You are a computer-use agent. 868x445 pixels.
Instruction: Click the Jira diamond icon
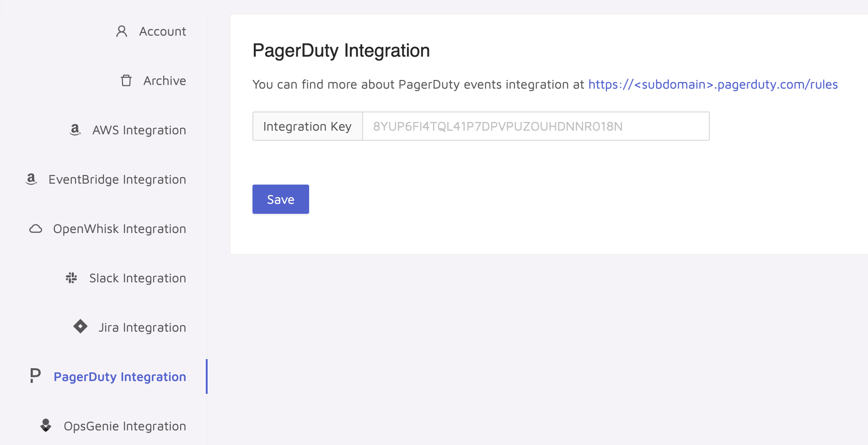[x=80, y=326]
